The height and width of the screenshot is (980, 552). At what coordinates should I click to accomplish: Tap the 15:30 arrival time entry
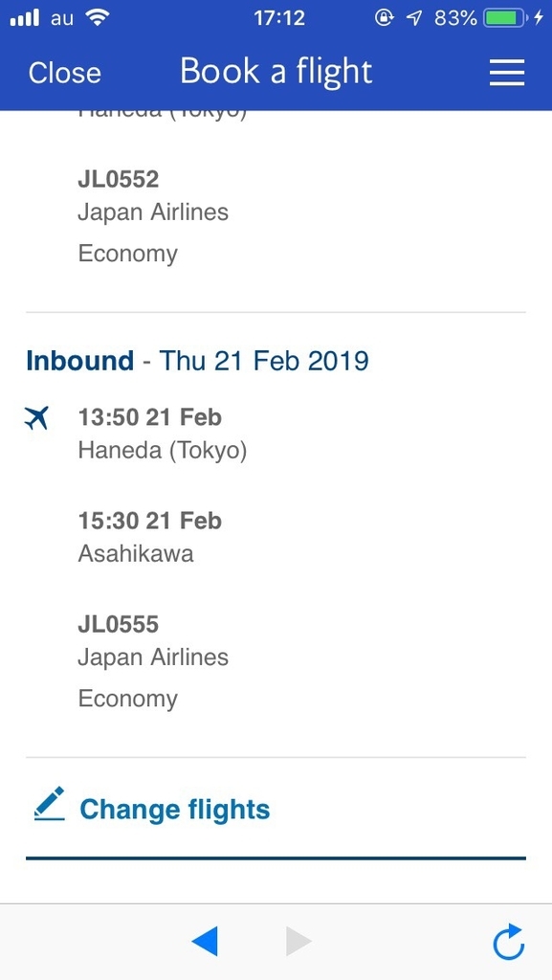149,521
